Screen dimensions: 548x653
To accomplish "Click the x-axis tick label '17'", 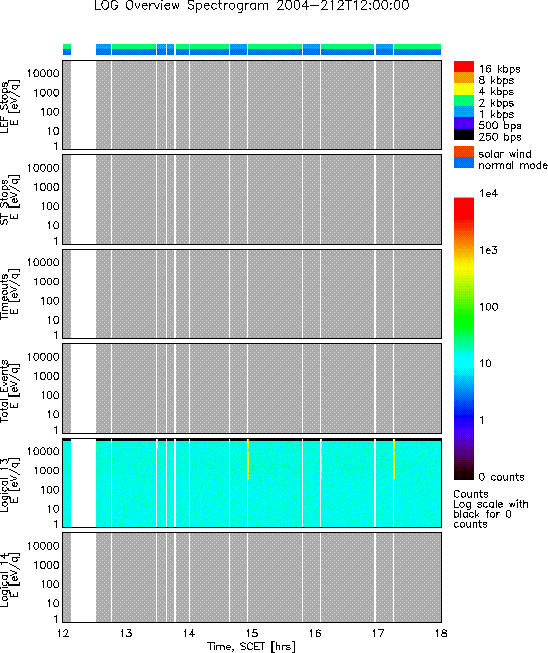I will (378, 633).
